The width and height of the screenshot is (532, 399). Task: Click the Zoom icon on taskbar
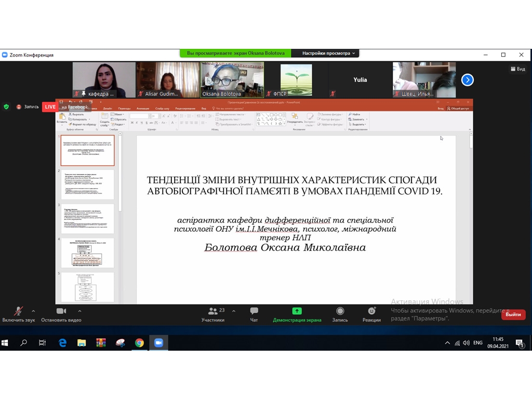pos(158,343)
